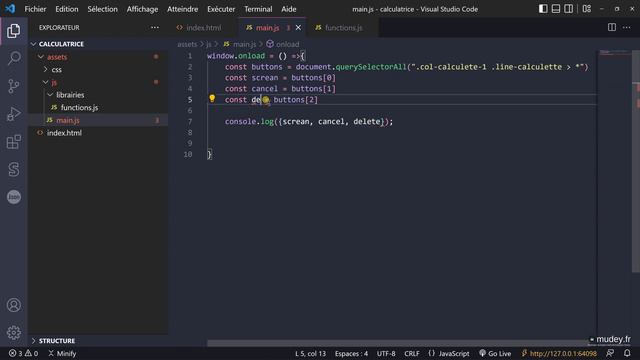Open the json extension icon in activity bar
640x360 pixels.
point(13,197)
